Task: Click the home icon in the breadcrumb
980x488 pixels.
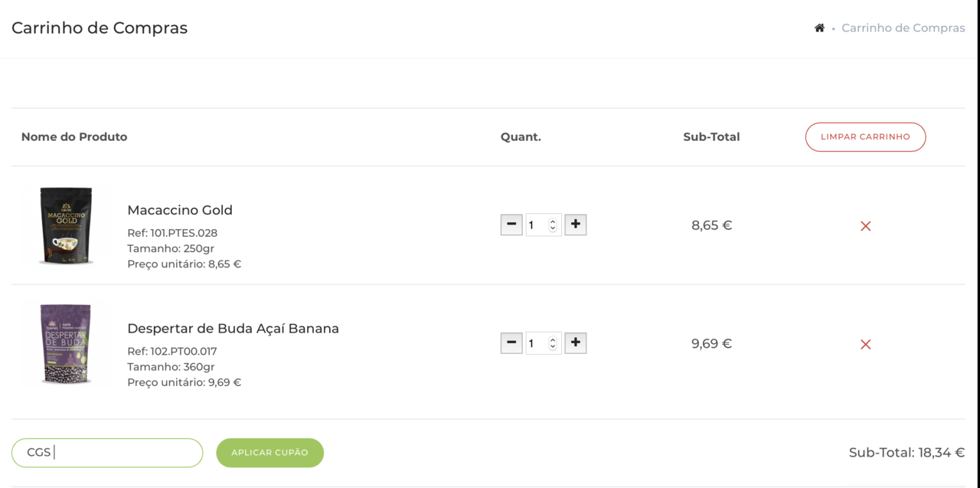Action: 819,28
